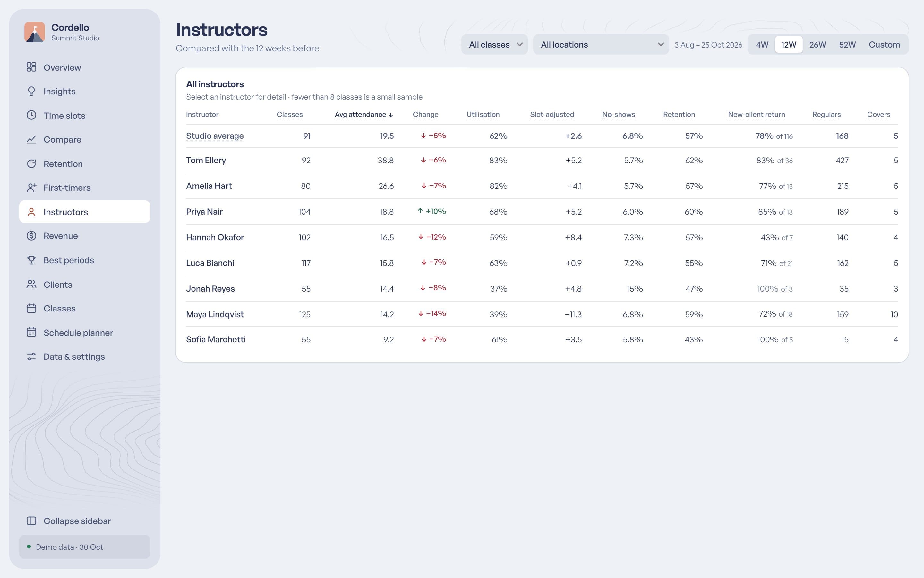Open the Studio average link
The height and width of the screenshot is (578, 924).
(215, 136)
